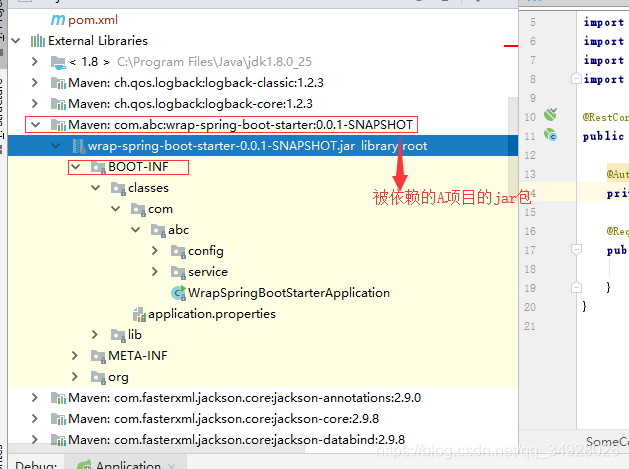Collapse the com package
The image size is (629, 469).
click(x=116, y=209)
